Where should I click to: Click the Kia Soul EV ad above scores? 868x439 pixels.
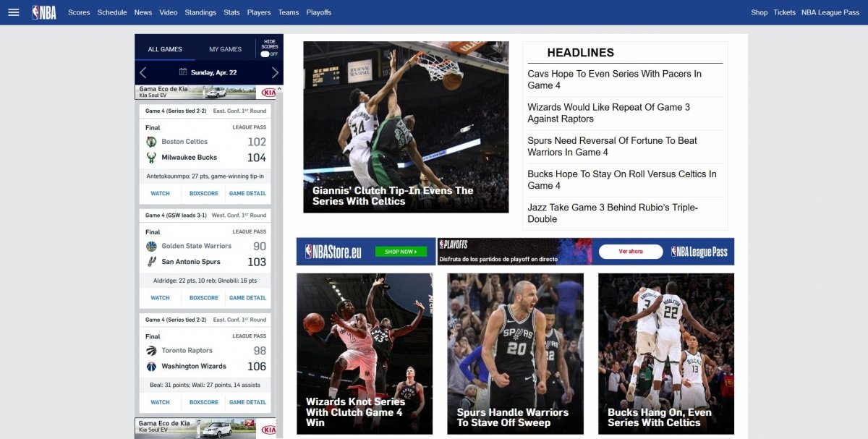point(206,93)
